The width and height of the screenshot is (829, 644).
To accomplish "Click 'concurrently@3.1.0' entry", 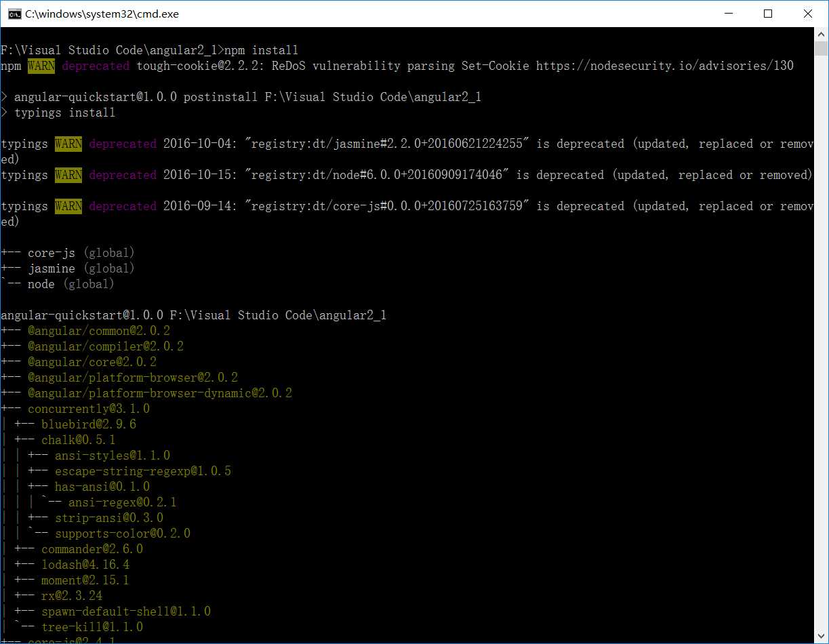I will click(89, 409).
